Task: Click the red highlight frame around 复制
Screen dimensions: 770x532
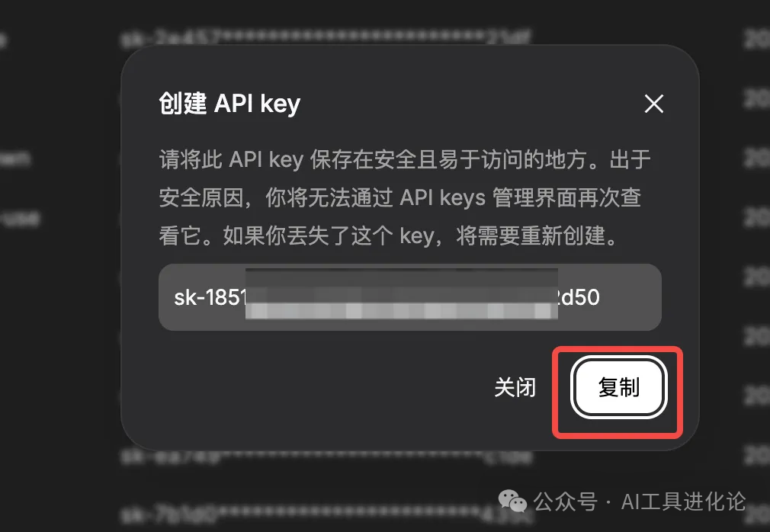Action: click(x=618, y=393)
